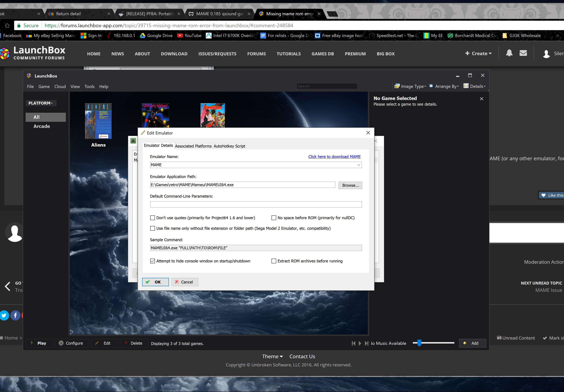Open the messages envelope icon
The height and width of the screenshot is (392, 564).
point(523,53)
